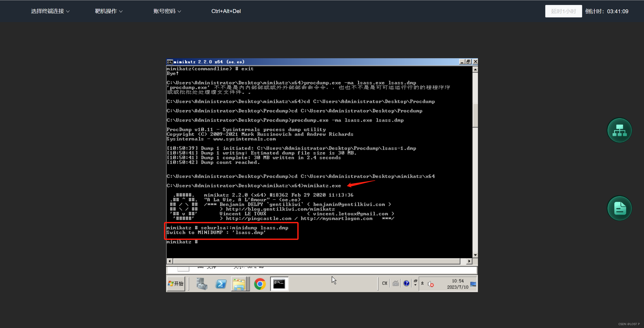644x328 pixels.
Task: Select the command prompt taskbar item
Action: coord(279,284)
